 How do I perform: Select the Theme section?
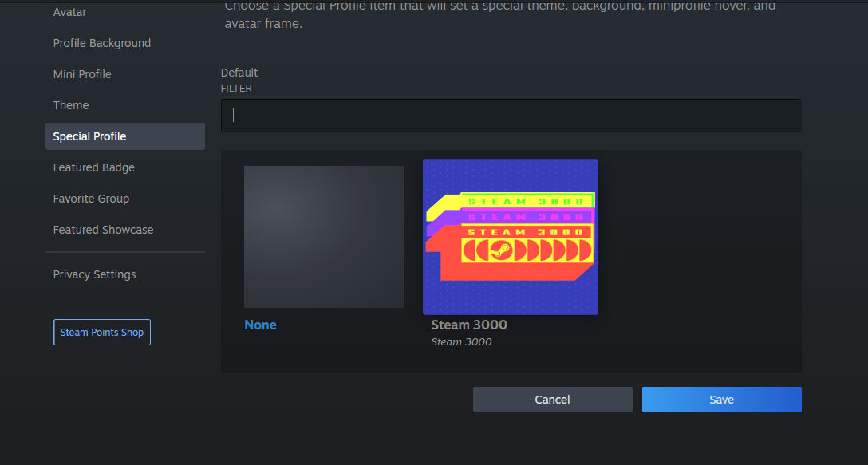click(x=71, y=105)
